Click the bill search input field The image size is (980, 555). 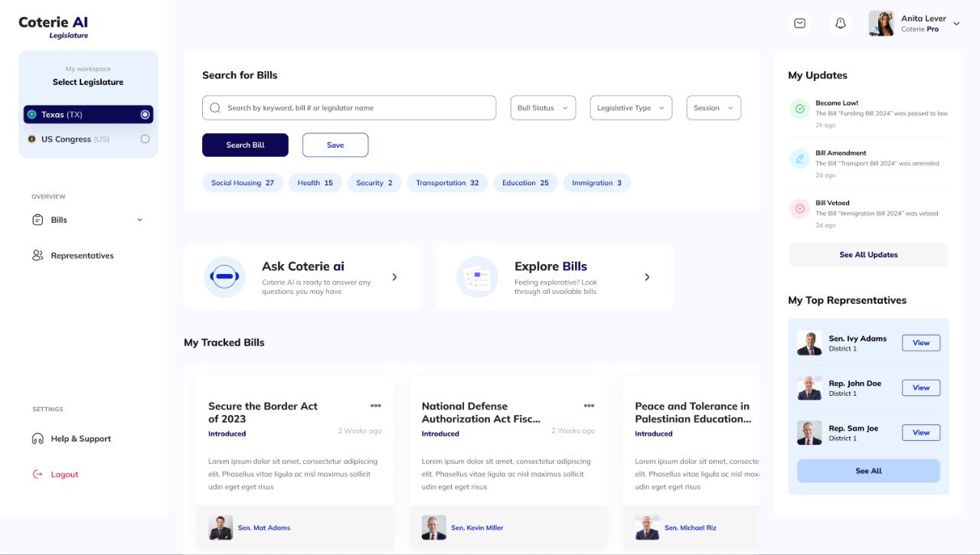tap(349, 108)
